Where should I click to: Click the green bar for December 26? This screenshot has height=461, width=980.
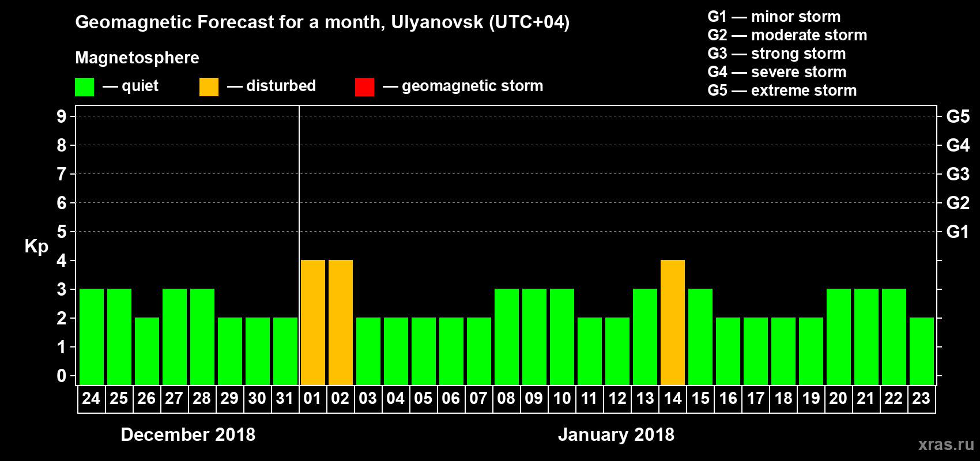pos(147,351)
